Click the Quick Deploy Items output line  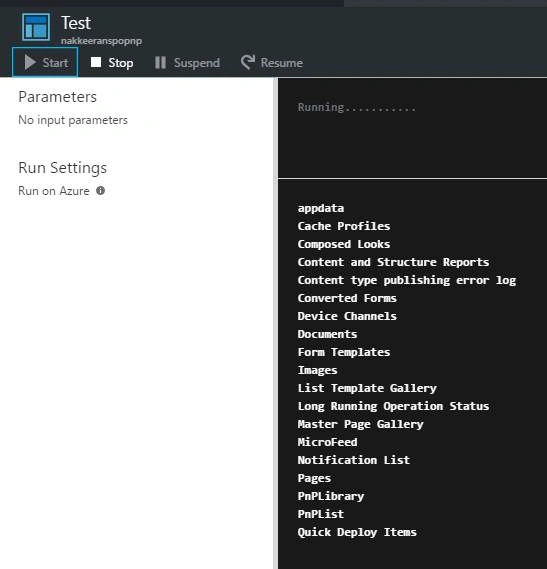tap(357, 532)
